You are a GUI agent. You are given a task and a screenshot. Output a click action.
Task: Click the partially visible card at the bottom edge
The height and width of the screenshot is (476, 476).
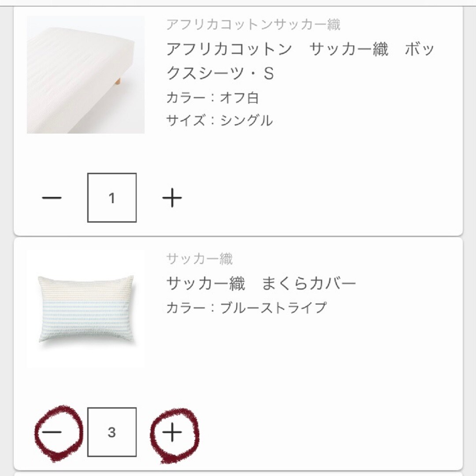click(x=238, y=474)
